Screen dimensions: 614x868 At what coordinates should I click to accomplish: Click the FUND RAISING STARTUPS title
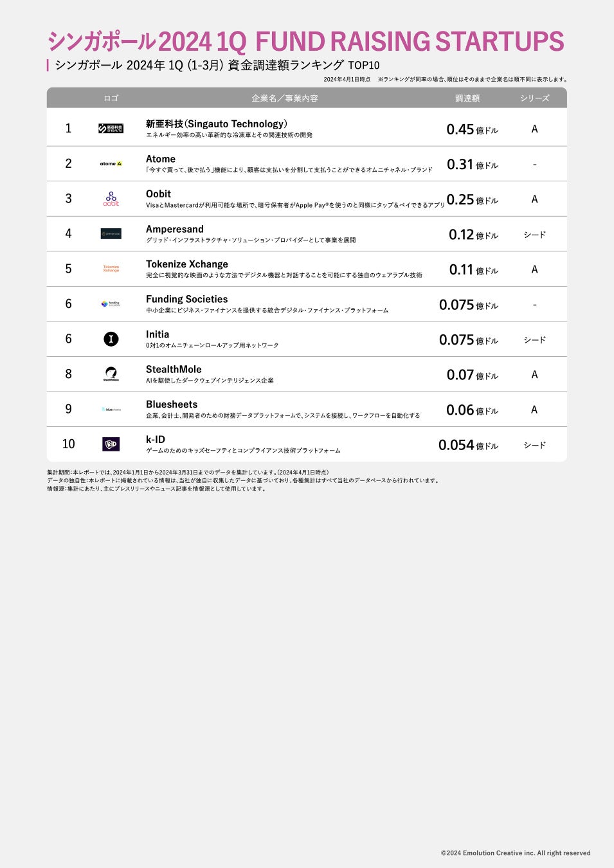(x=409, y=42)
